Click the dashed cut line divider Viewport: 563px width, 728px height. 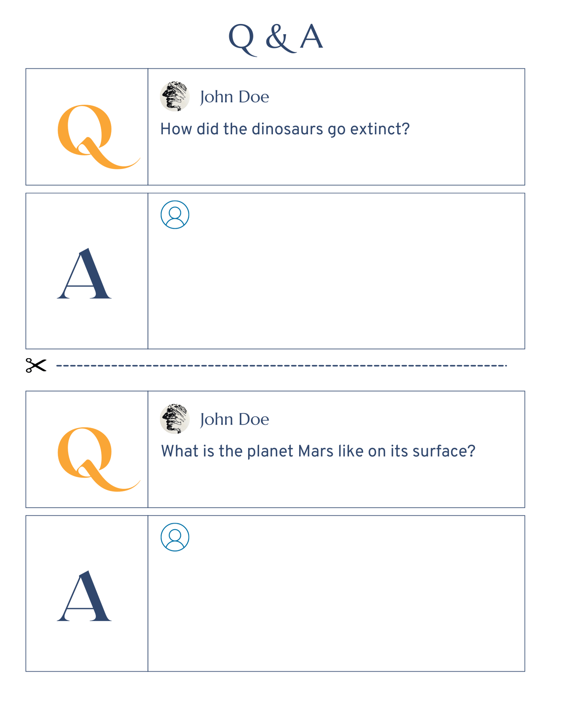point(281,365)
